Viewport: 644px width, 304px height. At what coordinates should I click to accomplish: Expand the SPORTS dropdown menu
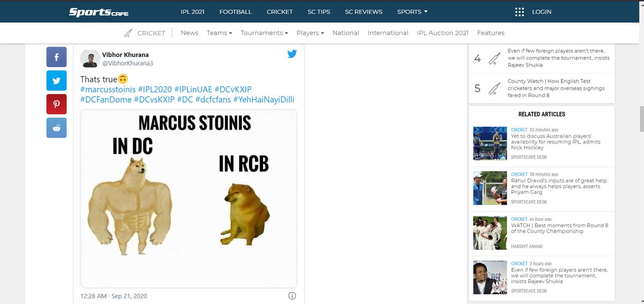[412, 12]
